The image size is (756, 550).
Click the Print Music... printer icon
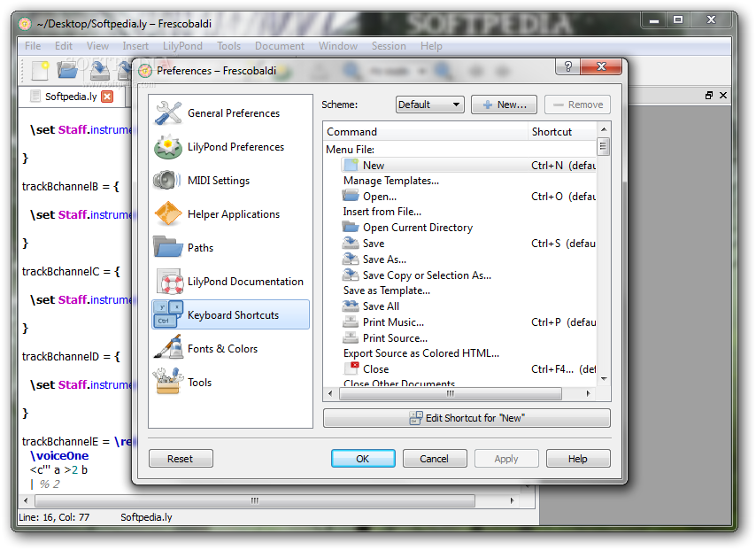[x=351, y=321]
